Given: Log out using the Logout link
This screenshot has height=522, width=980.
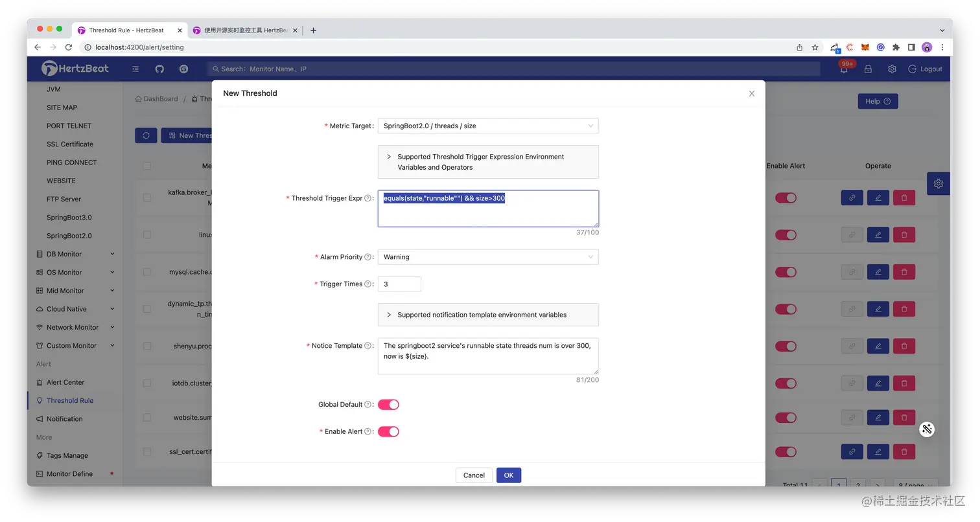Looking at the screenshot, I should point(926,69).
